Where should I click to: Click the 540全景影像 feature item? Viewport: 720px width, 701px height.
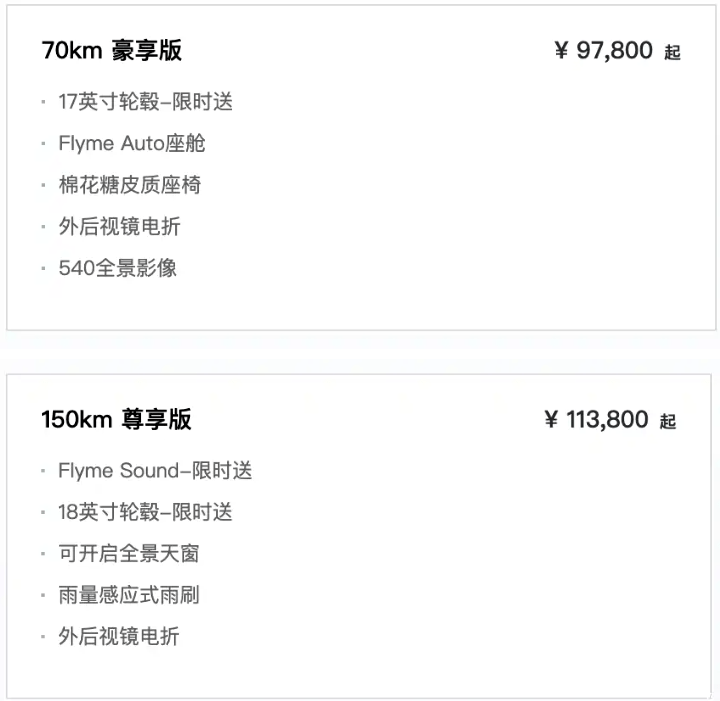pyautogui.click(x=117, y=268)
